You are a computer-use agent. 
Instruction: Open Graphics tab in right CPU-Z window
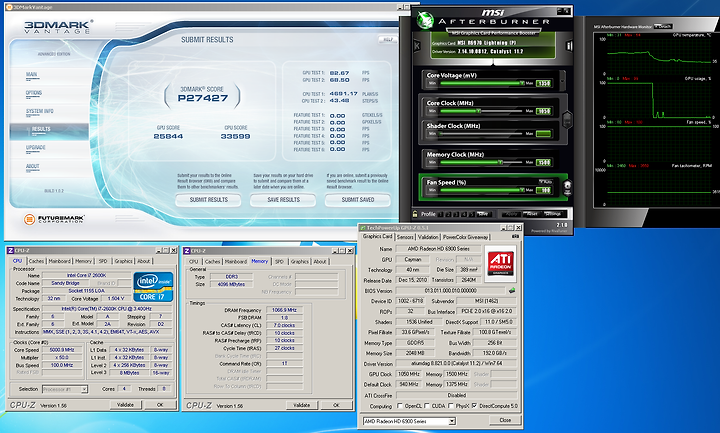click(x=299, y=261)
